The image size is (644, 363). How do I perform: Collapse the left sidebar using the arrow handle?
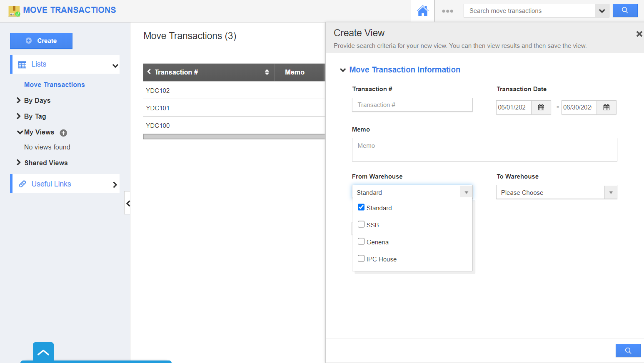pos(127,203)
